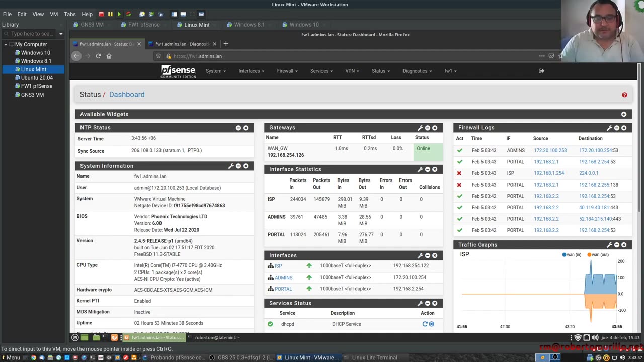Configure Interface Statistics wrench icon
The width and height of the screenshot is (644, 362).
(x=420, y=169)
